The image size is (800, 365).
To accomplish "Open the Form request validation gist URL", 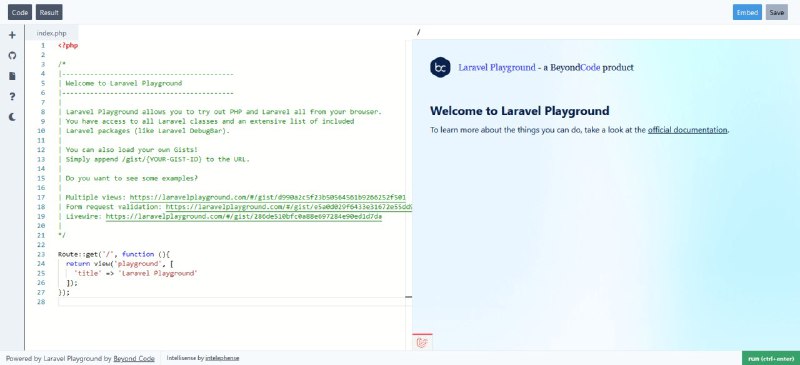I will click(x=289, y=207).
